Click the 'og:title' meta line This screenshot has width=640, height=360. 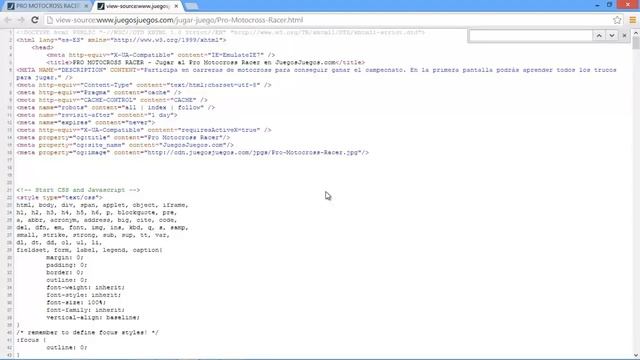[123, 138]
